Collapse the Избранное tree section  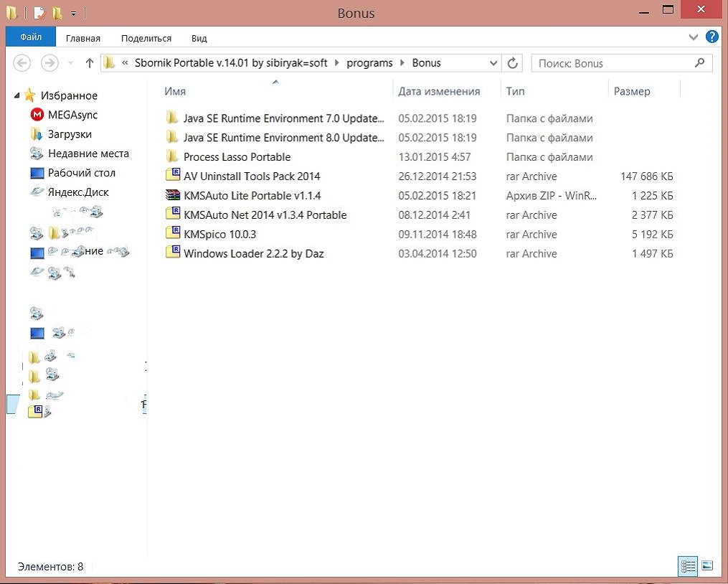(16, 95)
